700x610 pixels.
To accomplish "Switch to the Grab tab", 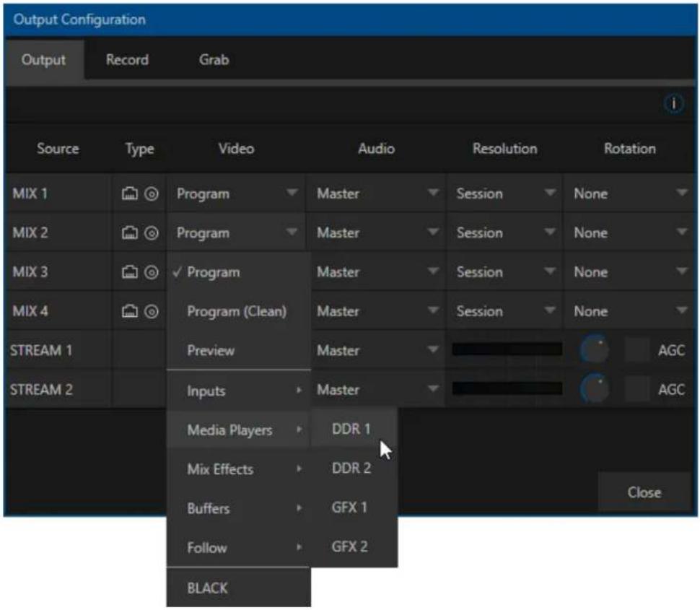I will (214, 60).
